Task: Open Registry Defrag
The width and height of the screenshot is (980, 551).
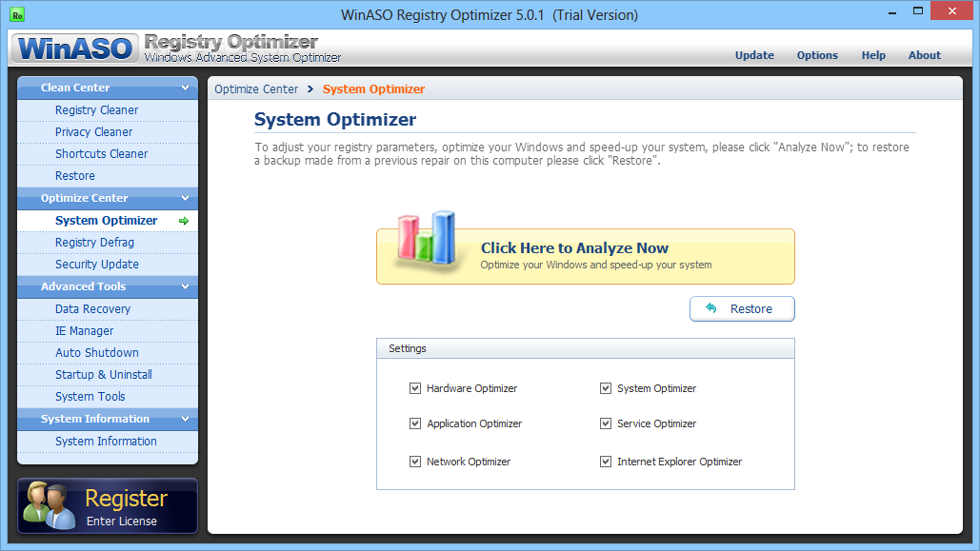Action: (x=108, y=243)
